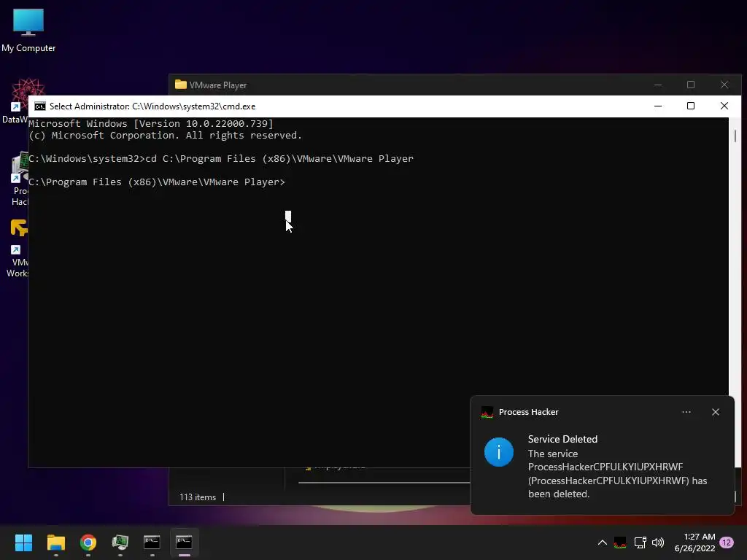Viewport: 747px width, 560px height.
Task: Open the clock showing 1:27 AM
Action: pos(694,542)
